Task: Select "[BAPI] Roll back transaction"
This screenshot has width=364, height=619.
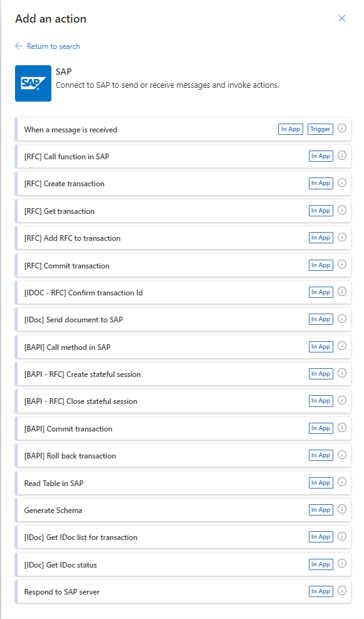Action: click(125, 455)
